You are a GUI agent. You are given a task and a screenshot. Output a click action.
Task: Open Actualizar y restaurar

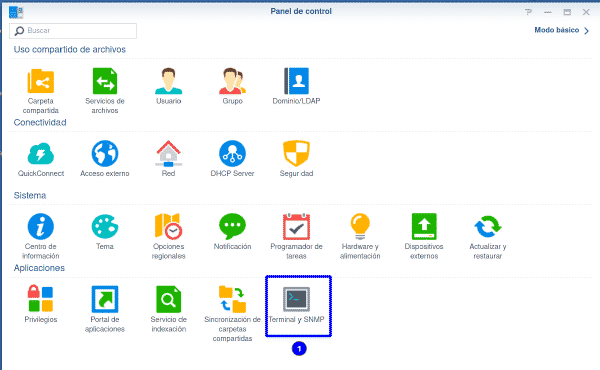click(488, 236)
